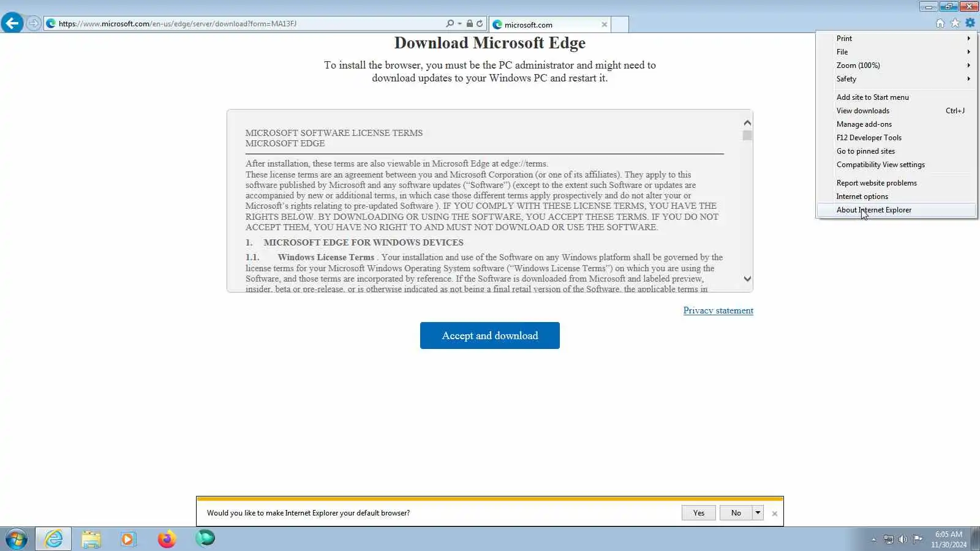The width and height of the screenshot is (980, 551).
Task: Click the MICROSOFT SOFTWARE LICENSE TERMS text
Action: (x=334, y=133)
